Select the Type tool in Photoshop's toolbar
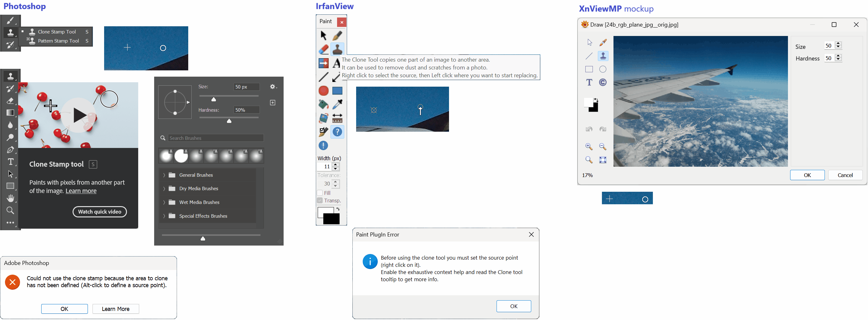 [10, 162]
